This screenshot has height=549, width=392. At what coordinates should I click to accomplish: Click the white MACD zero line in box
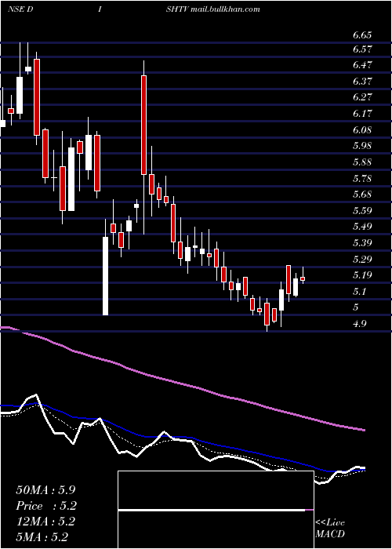[212, 510]
